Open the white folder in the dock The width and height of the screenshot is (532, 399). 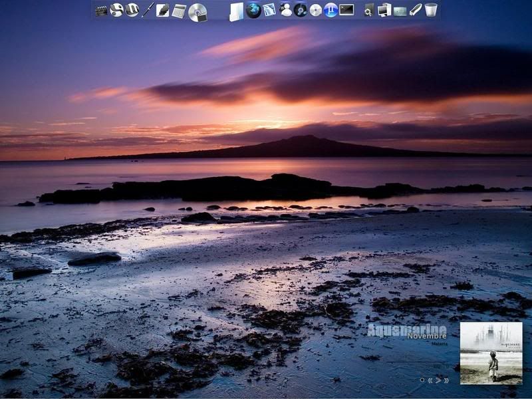click(x=237, y=12)
